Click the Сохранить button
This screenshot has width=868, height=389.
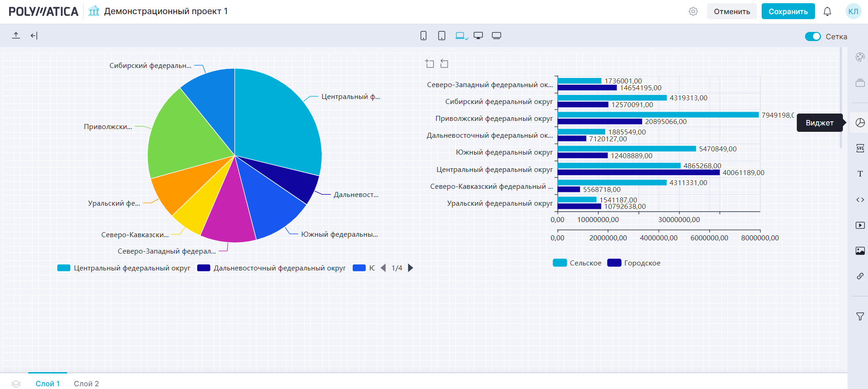pos(788,11)
